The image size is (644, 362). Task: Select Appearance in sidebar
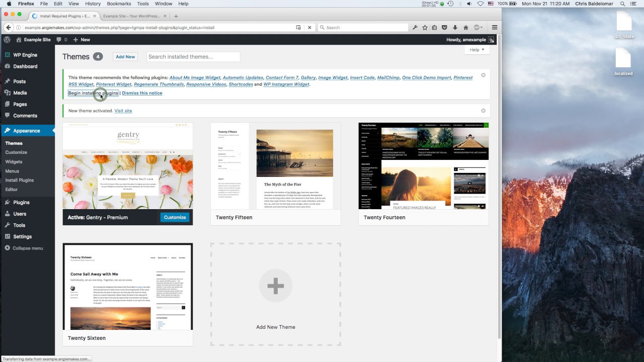click(x=27, y=131)
